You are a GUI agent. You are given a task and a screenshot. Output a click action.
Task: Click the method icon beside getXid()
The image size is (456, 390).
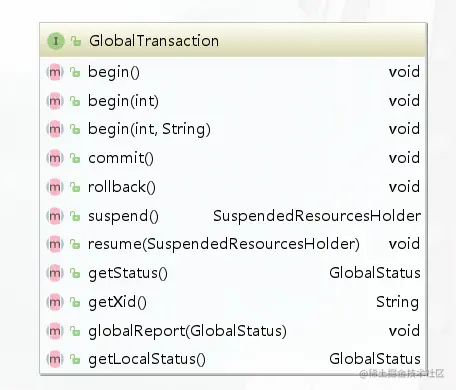click(x=55, y=302)
